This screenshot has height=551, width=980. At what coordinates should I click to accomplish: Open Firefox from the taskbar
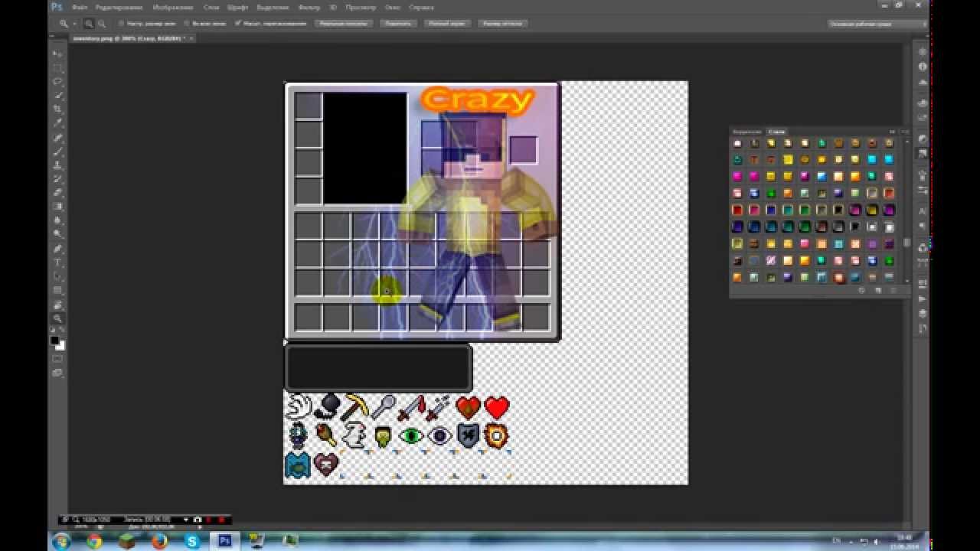(x=159, y=541)
